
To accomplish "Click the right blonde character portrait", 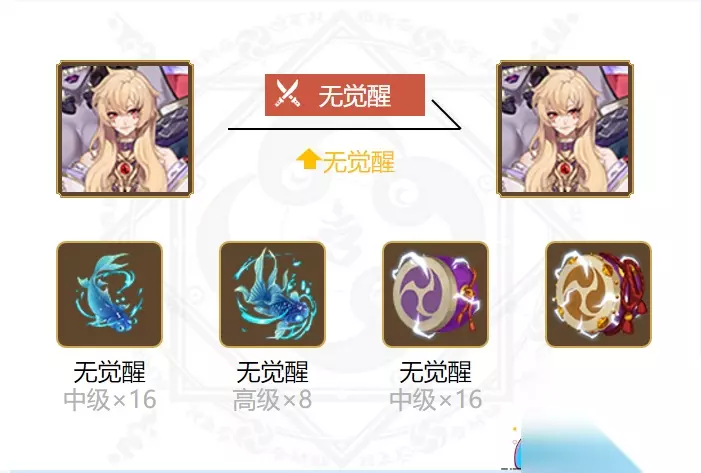I will [565, 129].
